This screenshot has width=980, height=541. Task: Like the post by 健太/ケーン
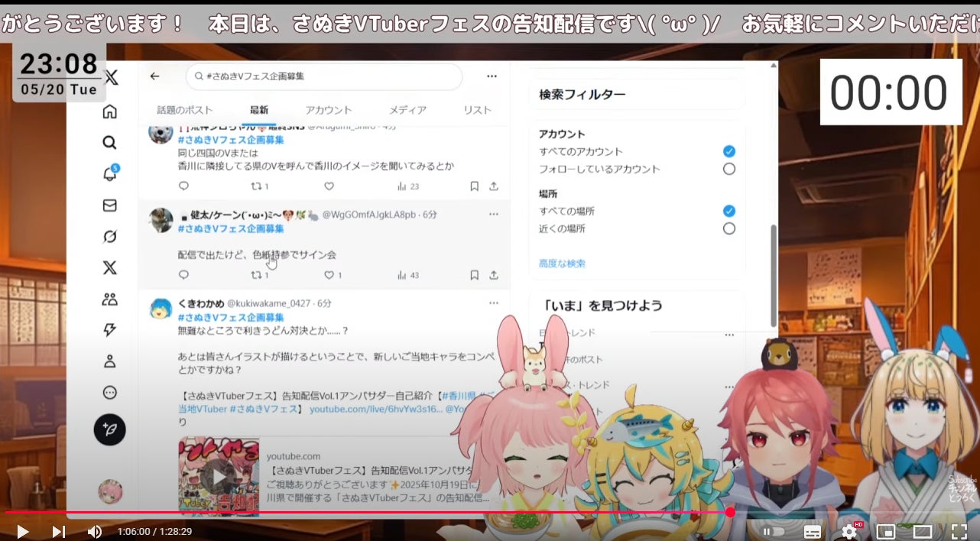[329, 275]
